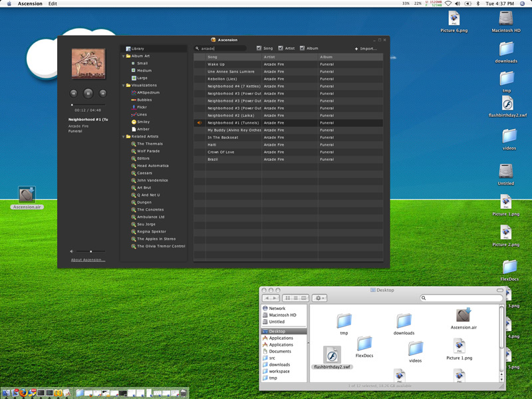Click the volume icon in menu bar
The image size is (532, 399).
click(x=458, y=4)
